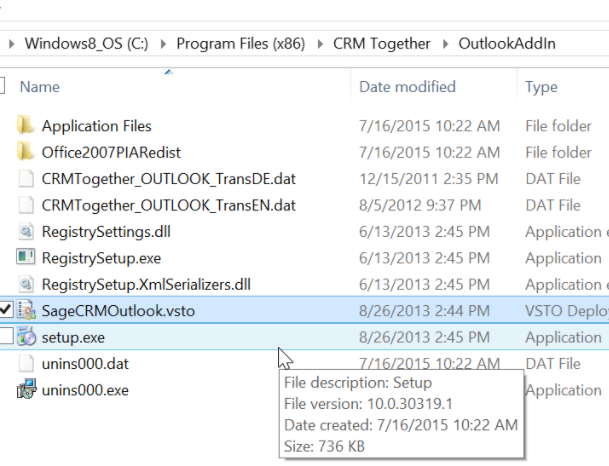Click the date 8/26/2013 2:44 PM
The height and width of the screenshot is (466, 609).
[x=424, y=311]
